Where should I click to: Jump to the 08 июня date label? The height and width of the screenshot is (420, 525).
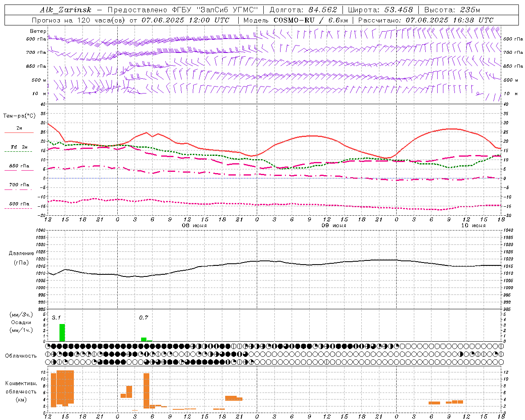tap(194, 226)
